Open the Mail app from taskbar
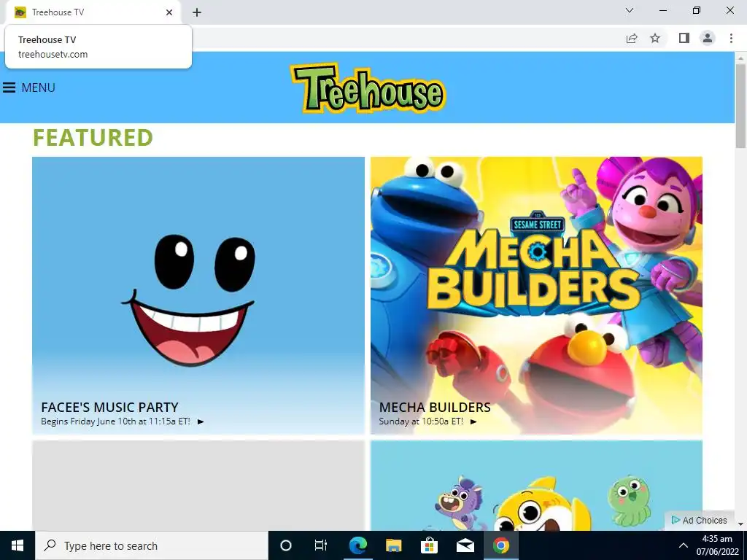This screenshot has height=560, width=747. point(465,545)
